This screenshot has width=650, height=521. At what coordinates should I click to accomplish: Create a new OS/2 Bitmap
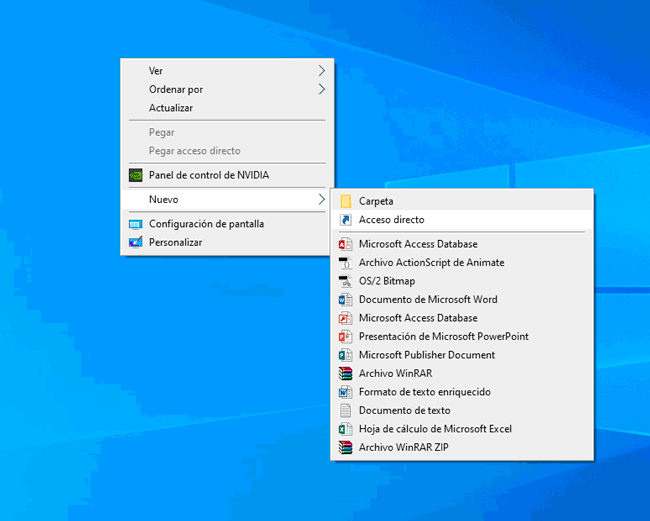(x=462, y=281)
